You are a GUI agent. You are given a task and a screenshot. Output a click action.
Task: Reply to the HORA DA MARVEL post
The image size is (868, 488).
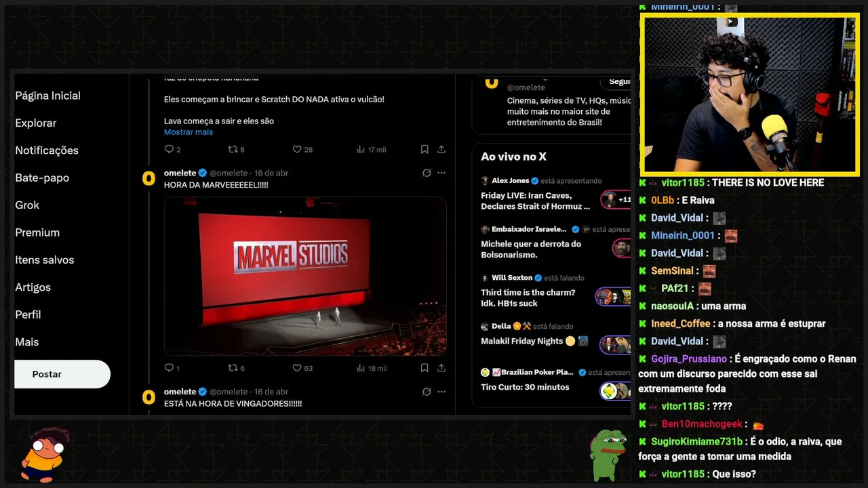(172, 368)
